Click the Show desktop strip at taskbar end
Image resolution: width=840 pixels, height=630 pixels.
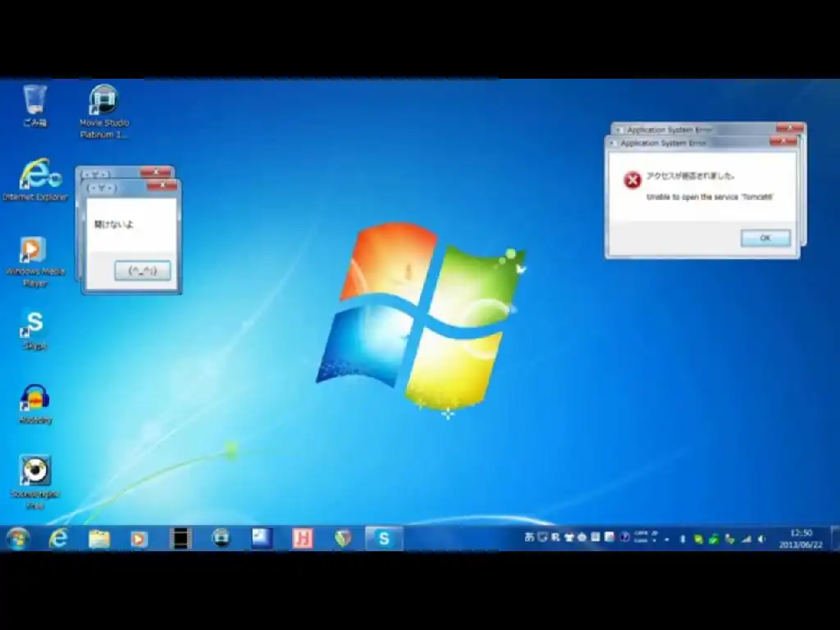[835, 538]
